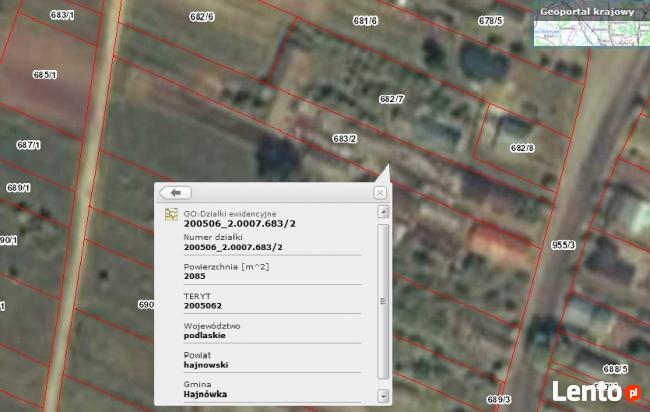Viewport: 650px width, 412px height.
Task: Click the back arrow in the parcel popup
Action: pos(175,192)
